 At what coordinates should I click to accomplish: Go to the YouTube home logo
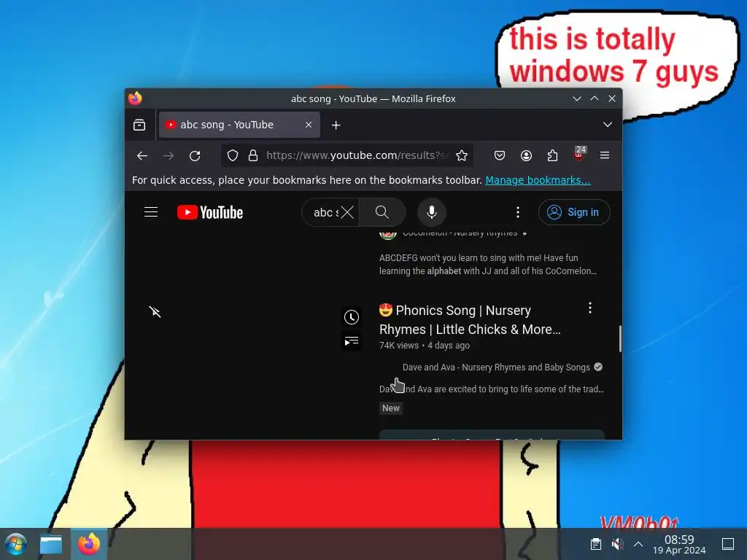tap(210, 212)
